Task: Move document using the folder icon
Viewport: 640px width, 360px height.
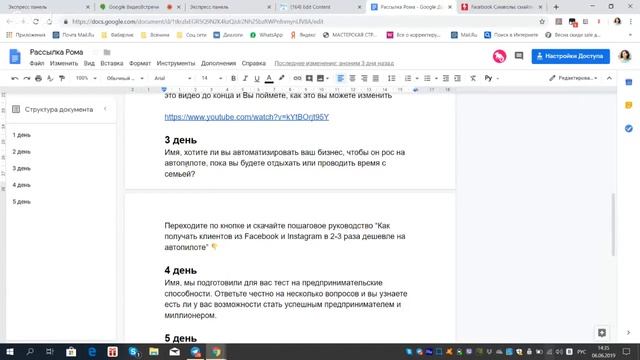Action: [x=107, y=52]
